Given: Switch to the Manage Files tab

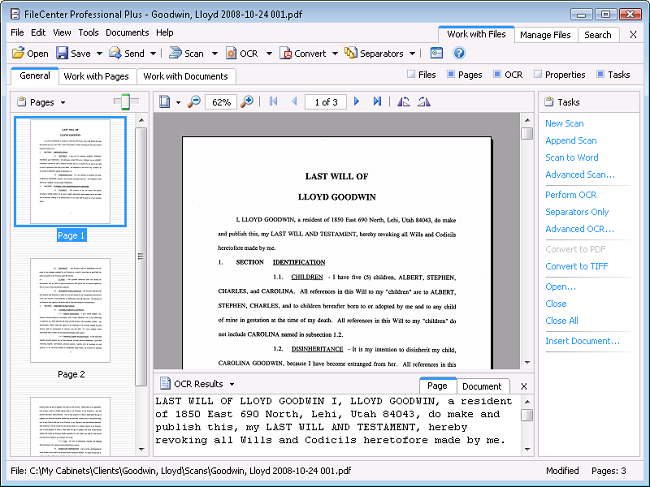Looking at the screenshot, I should [x=545, y=35].
